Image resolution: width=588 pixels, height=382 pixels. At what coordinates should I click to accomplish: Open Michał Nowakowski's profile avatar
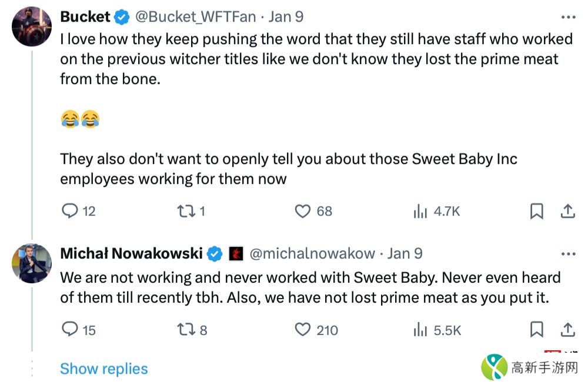point(32,263)
